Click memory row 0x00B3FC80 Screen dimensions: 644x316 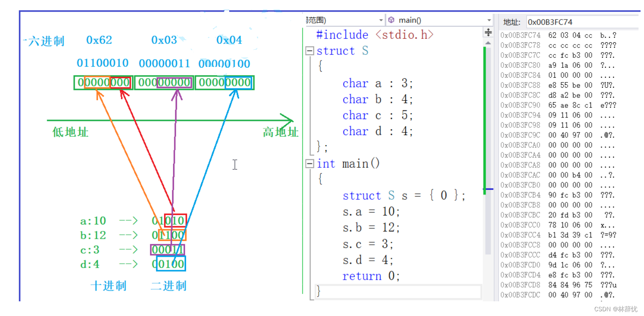[x=558, y=65]
